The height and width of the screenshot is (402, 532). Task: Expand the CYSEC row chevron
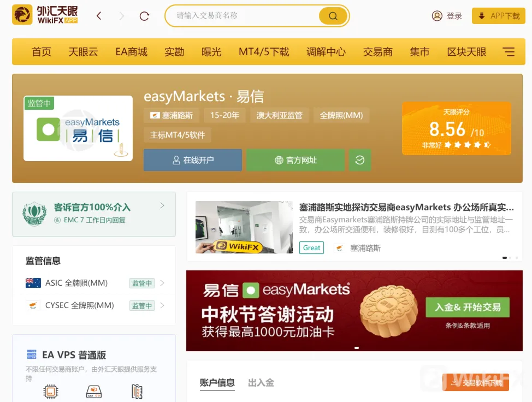(x=162, y=305)
